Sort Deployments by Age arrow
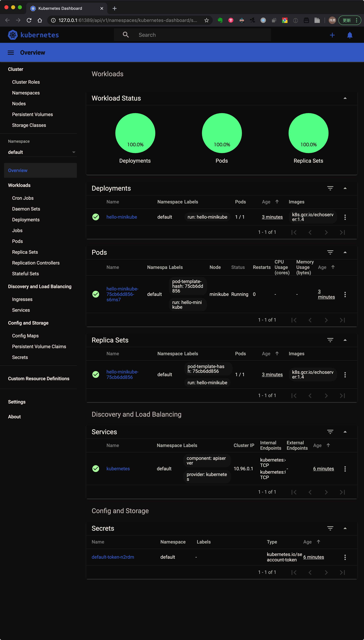The height and width of the screenshot is (640, 364). tap(277, 202)
